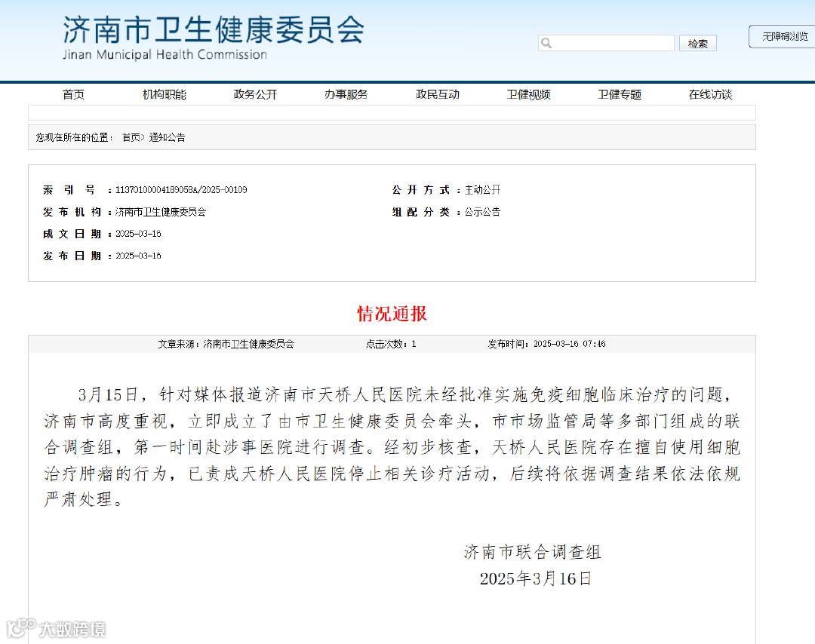The image size is (815, 644).
Task: Open 无障碍浏览 accessibility mode
Action: coord(783,36)
